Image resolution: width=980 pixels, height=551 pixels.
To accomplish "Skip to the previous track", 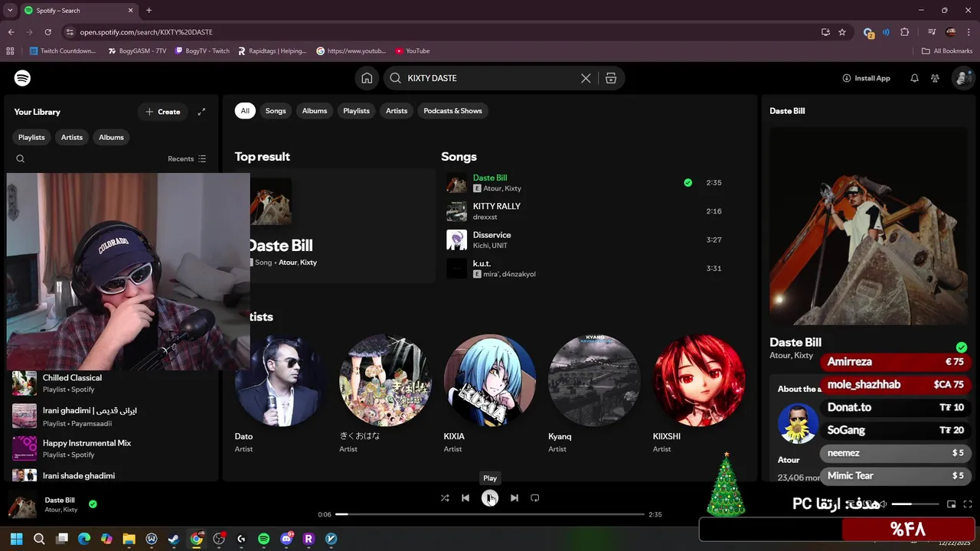I will [x=465, y=498].
